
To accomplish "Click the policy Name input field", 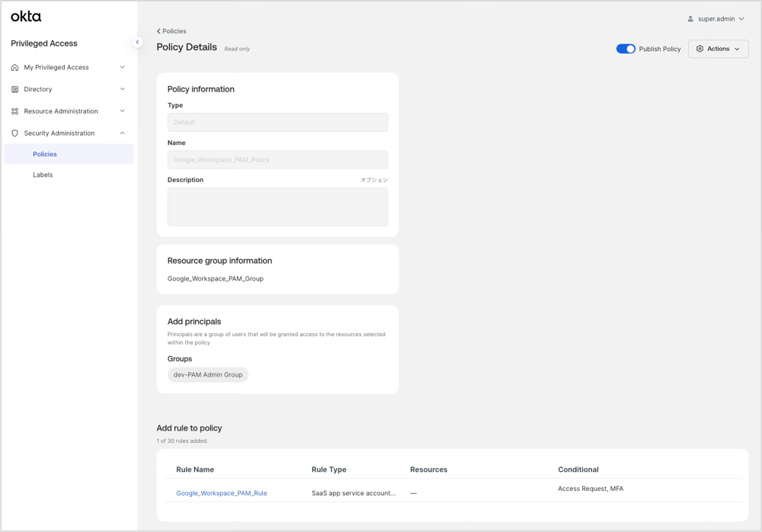I will click(x=277, y=160).
